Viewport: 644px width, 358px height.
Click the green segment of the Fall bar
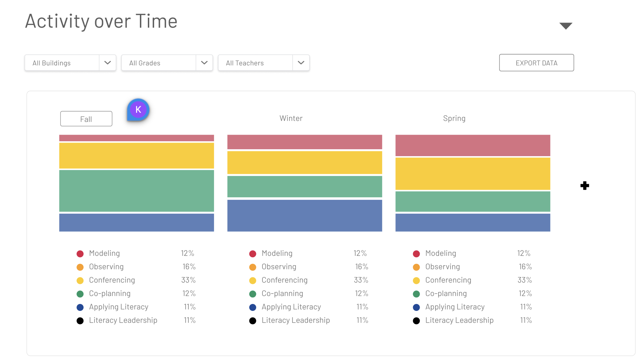tap(136, 190)
